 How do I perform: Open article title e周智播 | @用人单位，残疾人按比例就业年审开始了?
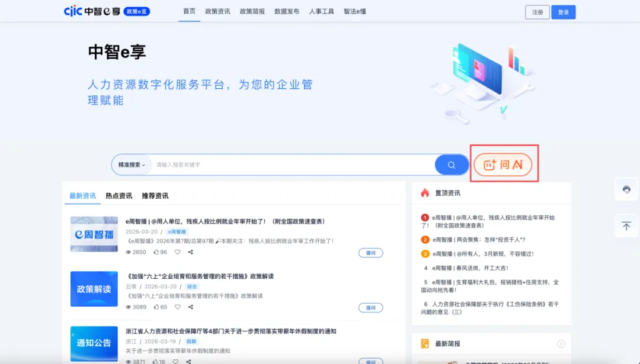225,221
